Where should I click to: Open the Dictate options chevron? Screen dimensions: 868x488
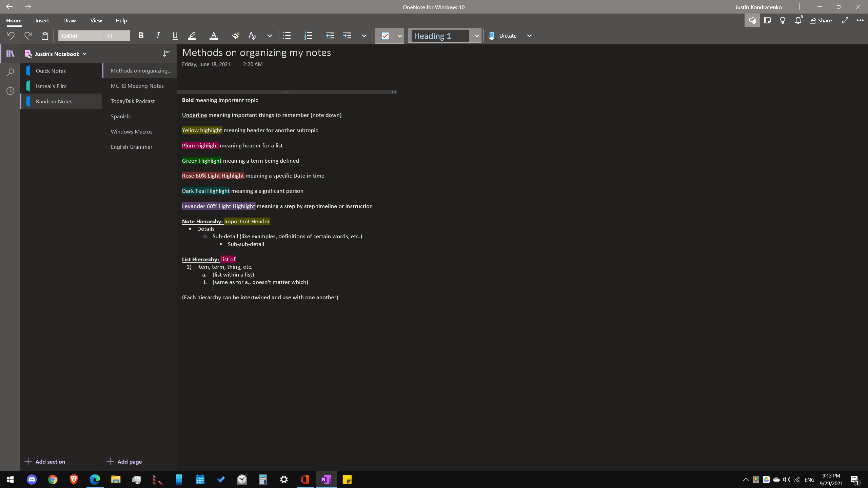click(x=529, y=36)
